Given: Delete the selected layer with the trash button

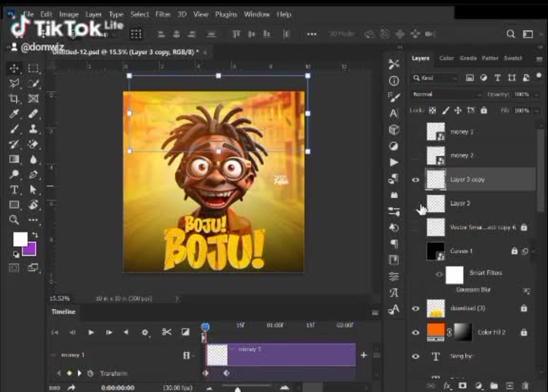Looking at the screenshot, I should click(x=525, y=385).
